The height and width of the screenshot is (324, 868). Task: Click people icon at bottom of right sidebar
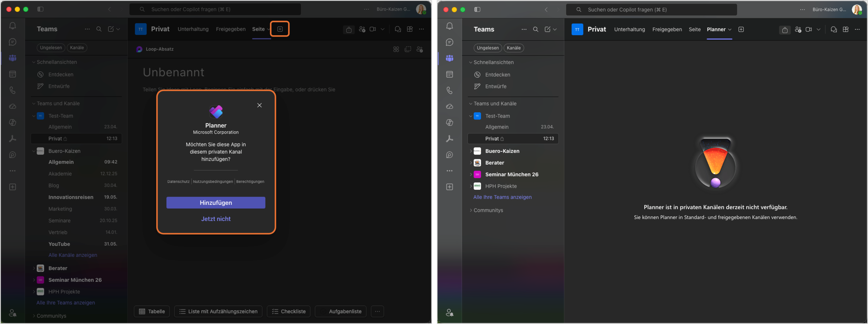[450, 312]
